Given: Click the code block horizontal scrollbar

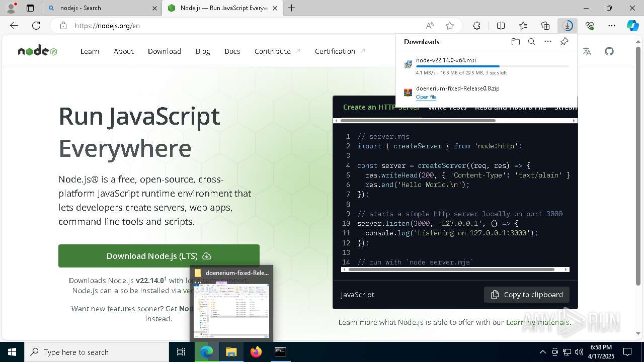Looking at the screenshot, I should tap(451, 269).
